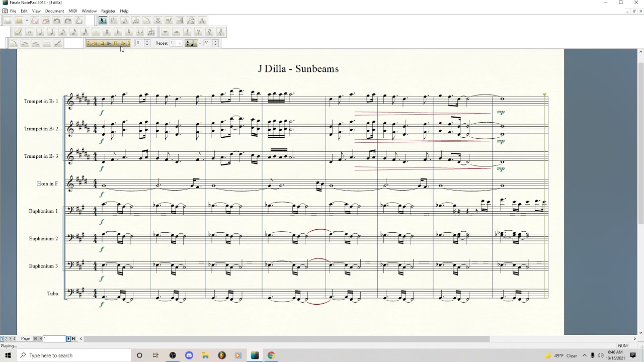
Task: Apply the natural accidental icon
Action: [x=129, y=32]
